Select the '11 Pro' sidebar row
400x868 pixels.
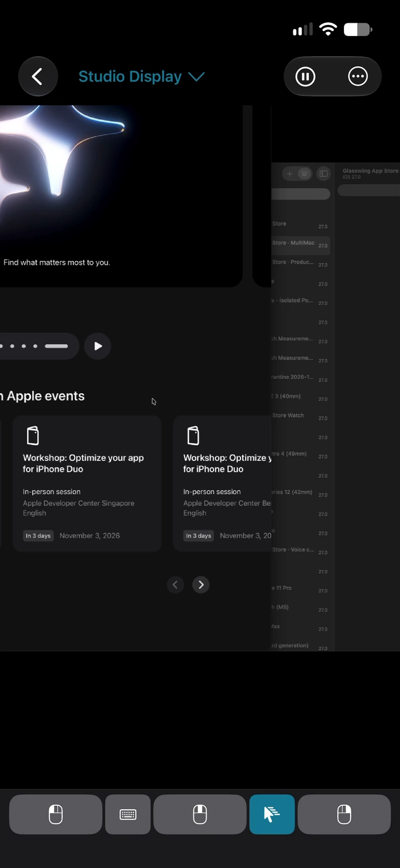click(x=301, y=591)
